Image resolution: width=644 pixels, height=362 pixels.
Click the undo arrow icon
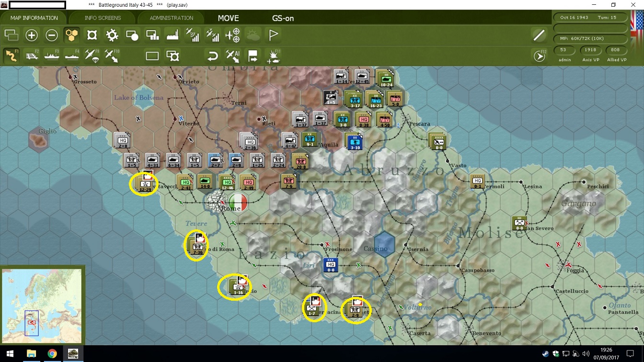pos(213,56)
